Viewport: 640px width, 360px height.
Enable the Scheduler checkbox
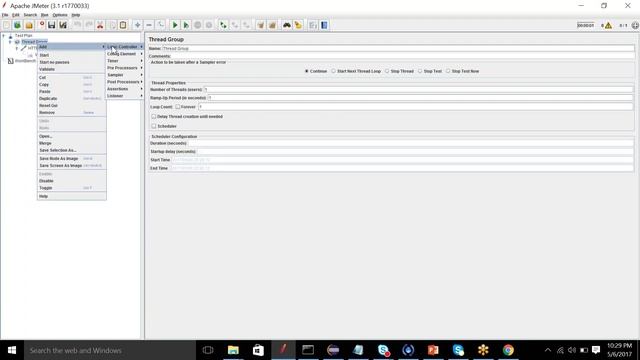(x=154, y=126)
